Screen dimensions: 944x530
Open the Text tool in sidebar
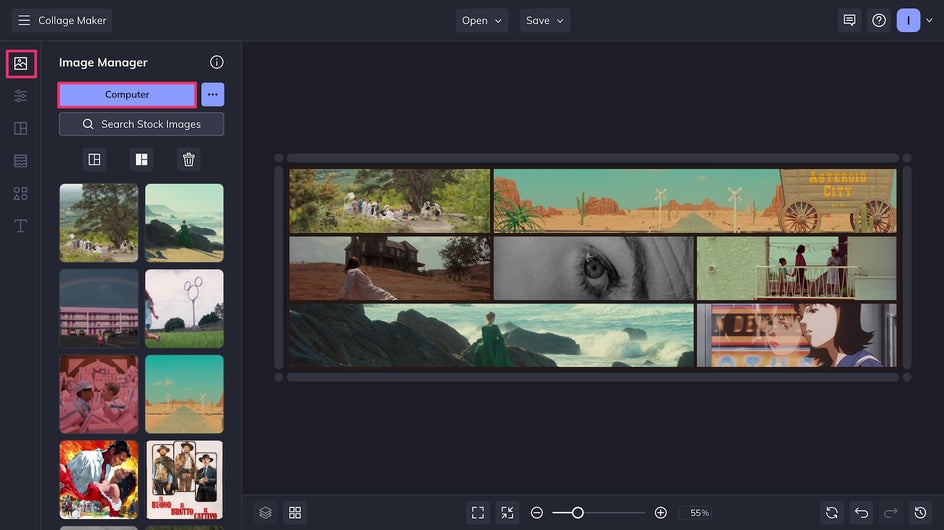[x=20, y=225]
